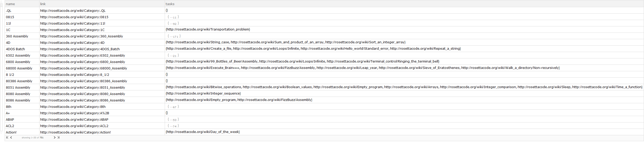Image resolution: width=644 pixels, height=145 pixels.
Task: Select the '360 Assembly' name cell
Action: coord(22,36)
